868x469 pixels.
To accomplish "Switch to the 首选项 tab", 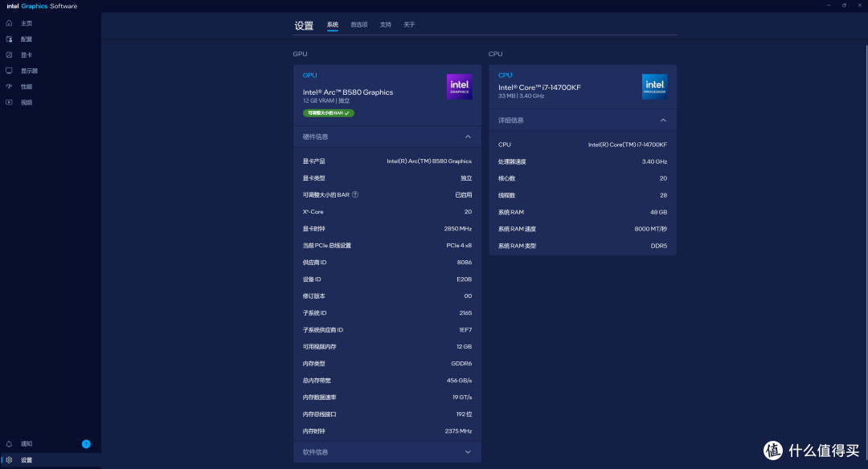I will click(x=358, y=25).
